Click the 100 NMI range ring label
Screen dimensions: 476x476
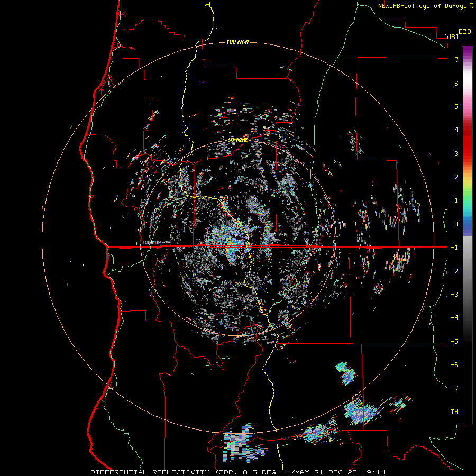[x=237, y=42]
